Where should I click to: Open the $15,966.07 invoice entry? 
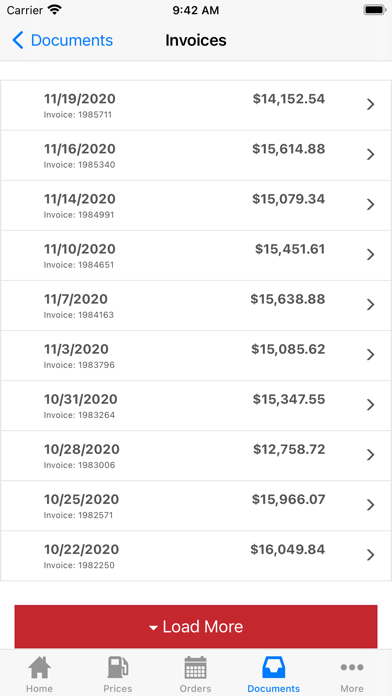pyautogui.click(x=196, y=506)
